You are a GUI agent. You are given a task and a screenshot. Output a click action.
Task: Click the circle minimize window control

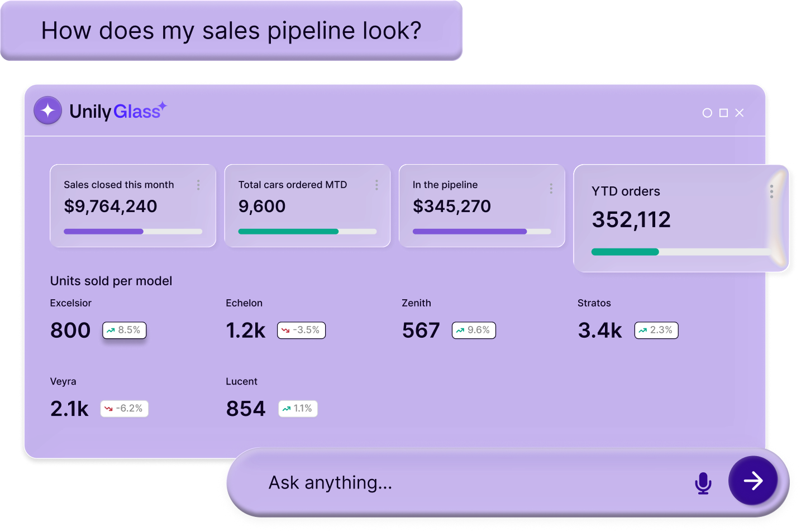707,113
